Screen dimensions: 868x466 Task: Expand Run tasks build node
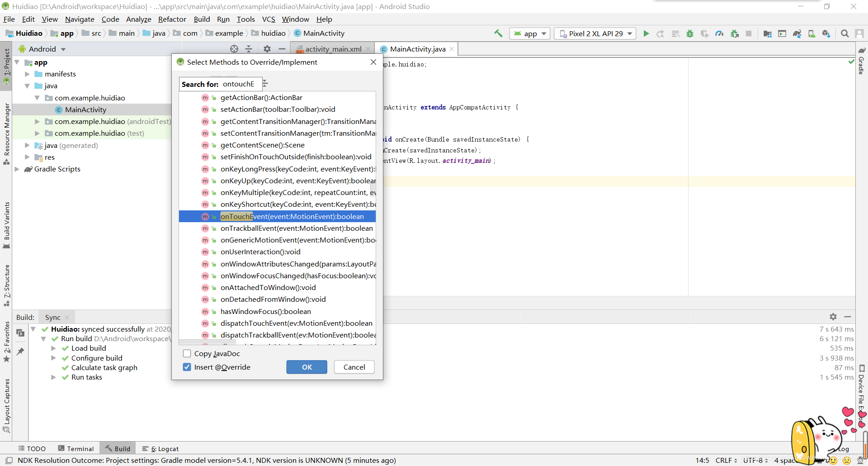53,377
